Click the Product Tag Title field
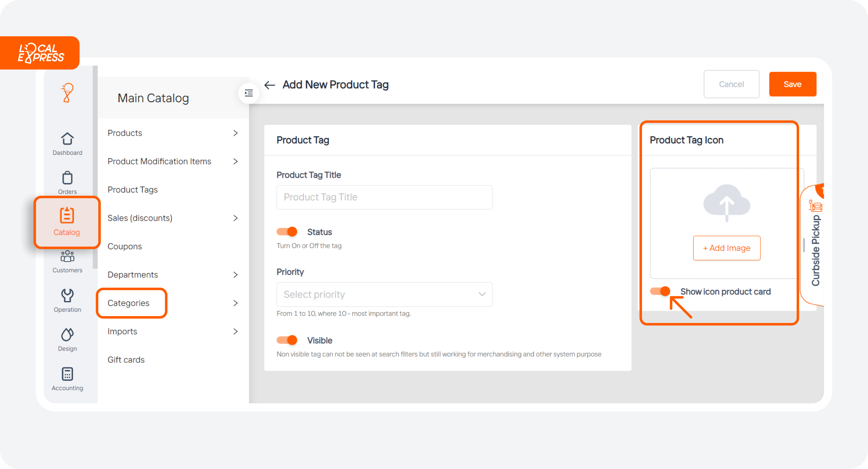This screenshot has height=469, width=868. point(384,197)
